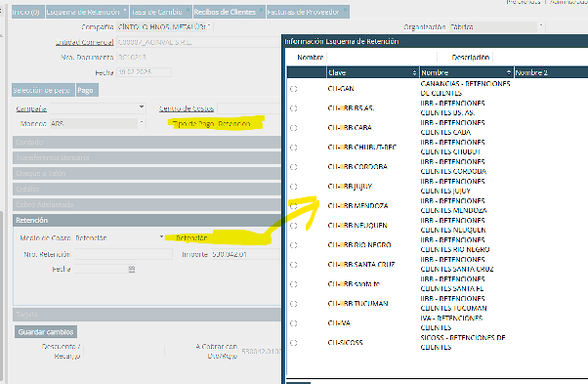This screenshot has width=588, height=384.
Task: Focus the Importe amount field
Action: pos(246,254)
